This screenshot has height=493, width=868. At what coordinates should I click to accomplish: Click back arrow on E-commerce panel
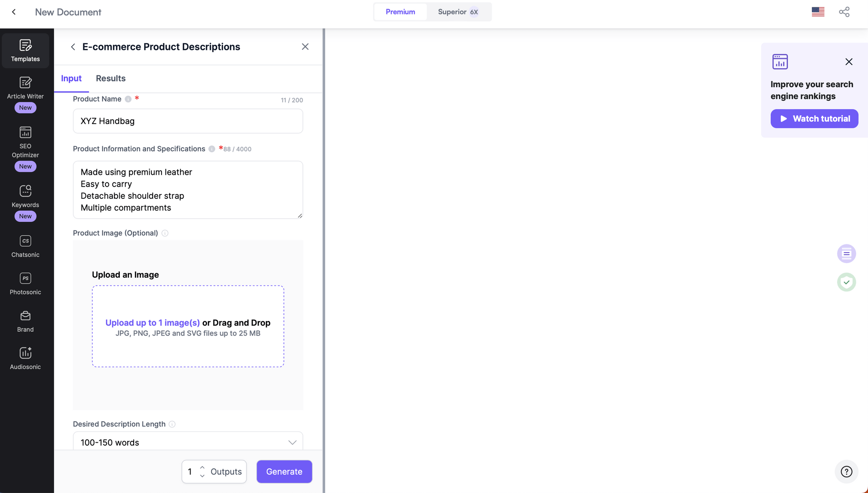tap(72, 46)
